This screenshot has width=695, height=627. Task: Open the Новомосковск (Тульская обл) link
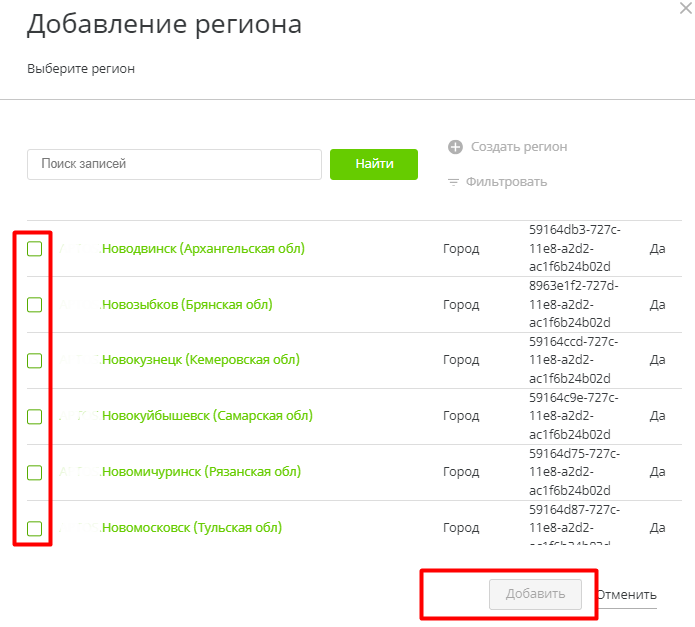click(192, 528)
